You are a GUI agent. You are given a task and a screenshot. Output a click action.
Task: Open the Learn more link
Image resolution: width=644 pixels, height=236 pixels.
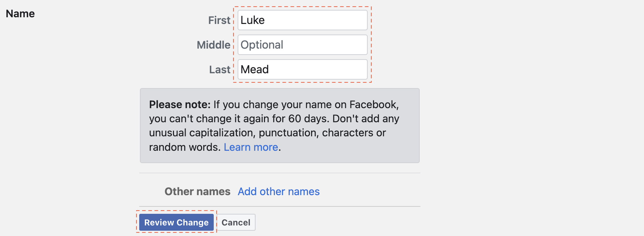(251, 147)
